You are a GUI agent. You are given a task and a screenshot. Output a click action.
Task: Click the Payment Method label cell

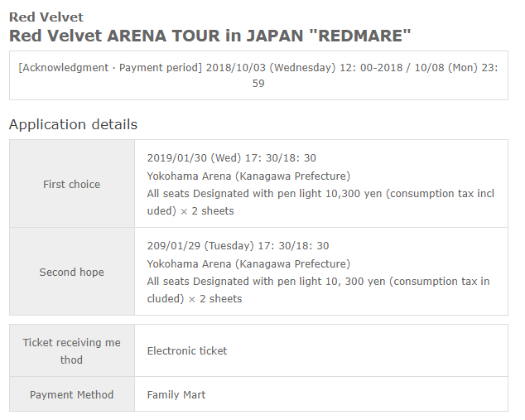72,394
